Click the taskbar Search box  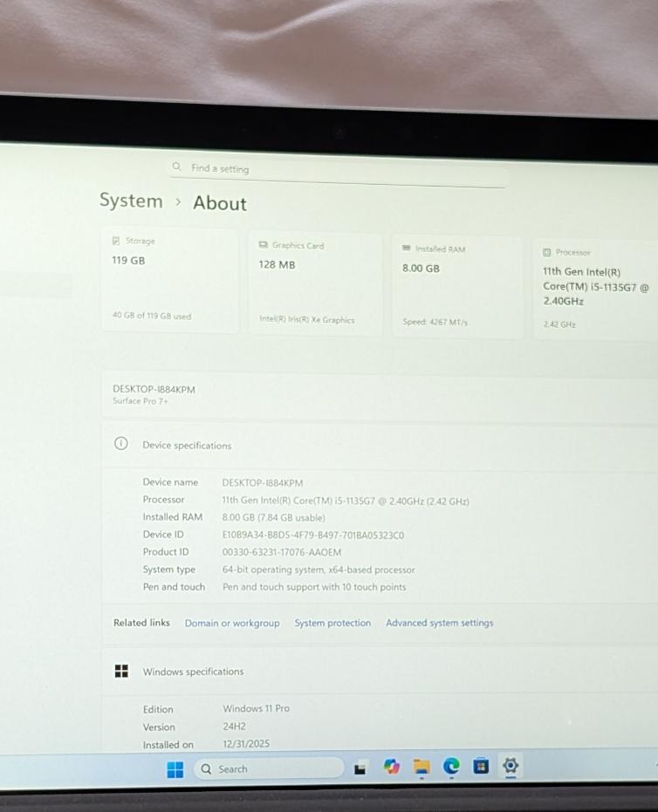point(269,768)
